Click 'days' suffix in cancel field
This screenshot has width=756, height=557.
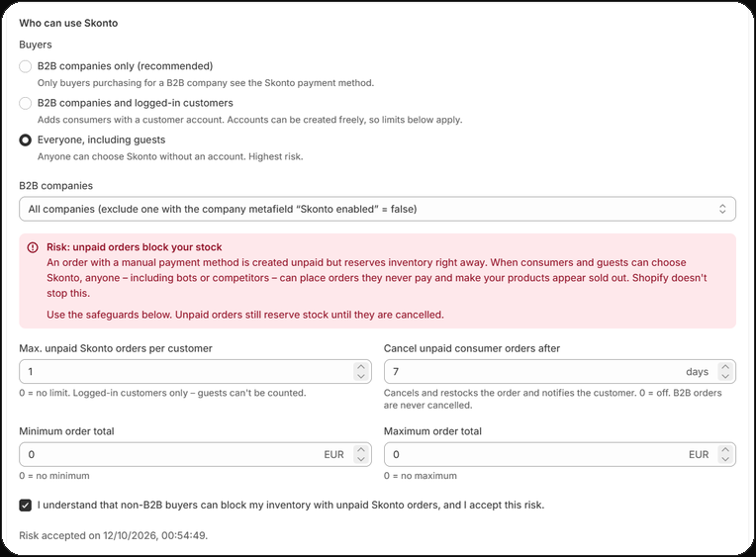[698, 372]
